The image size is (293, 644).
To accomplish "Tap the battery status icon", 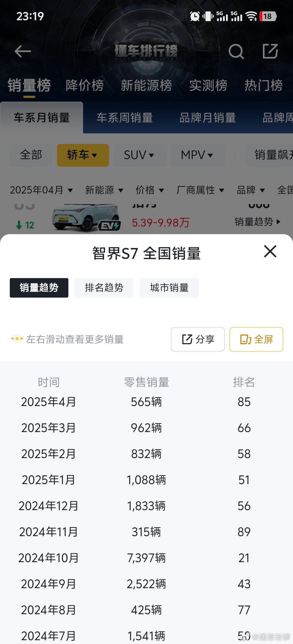I will (268, 16).
